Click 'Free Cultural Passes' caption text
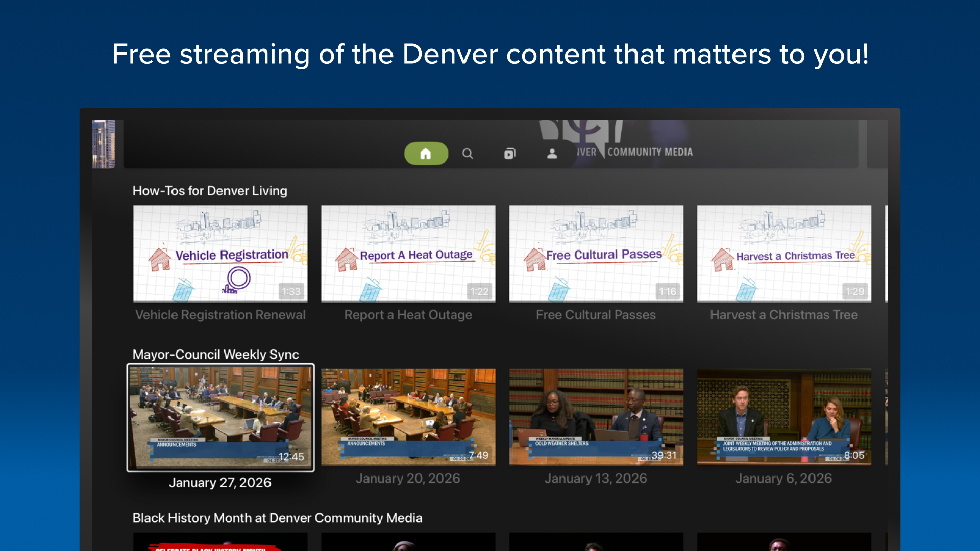 [x=596, y=315]
